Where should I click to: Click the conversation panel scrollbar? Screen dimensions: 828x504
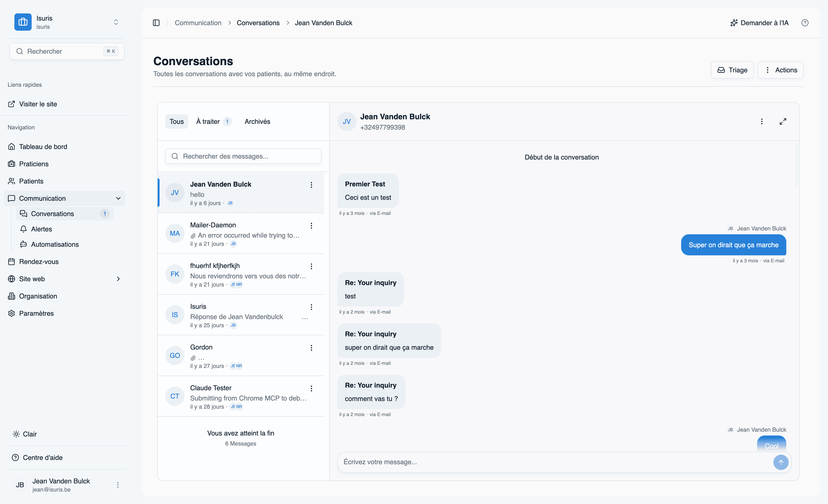tap(796, 165)
